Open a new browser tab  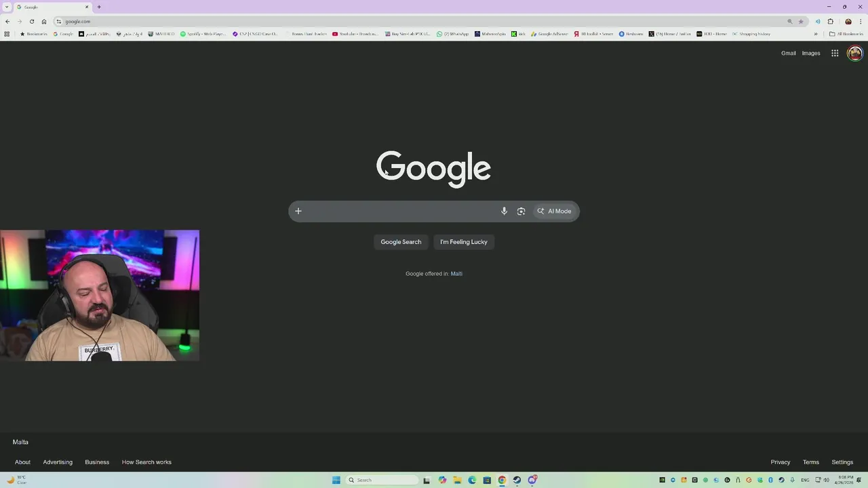(99, 7)
